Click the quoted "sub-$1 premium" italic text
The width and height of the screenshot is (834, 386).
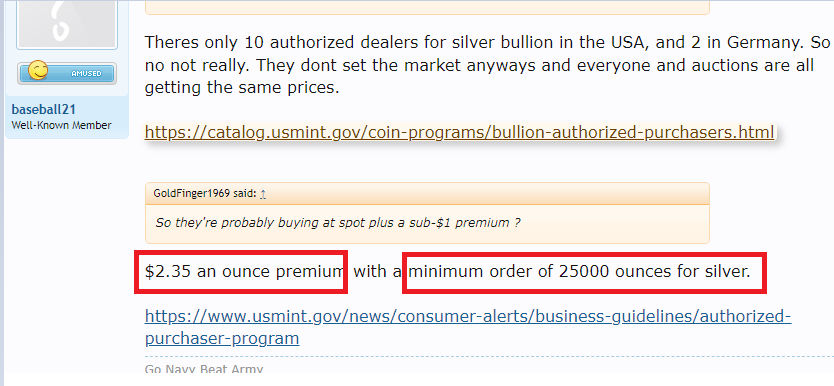click(461, 222)
